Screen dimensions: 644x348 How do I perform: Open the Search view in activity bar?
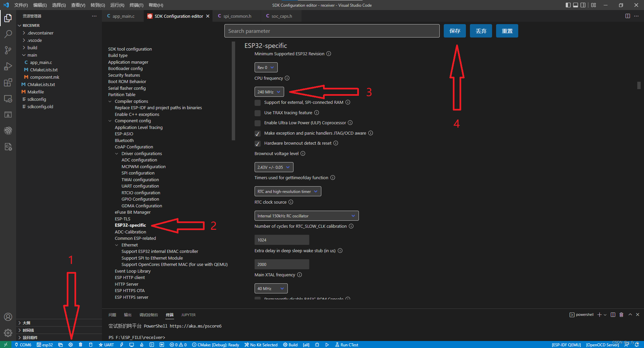tap(8, 34)
